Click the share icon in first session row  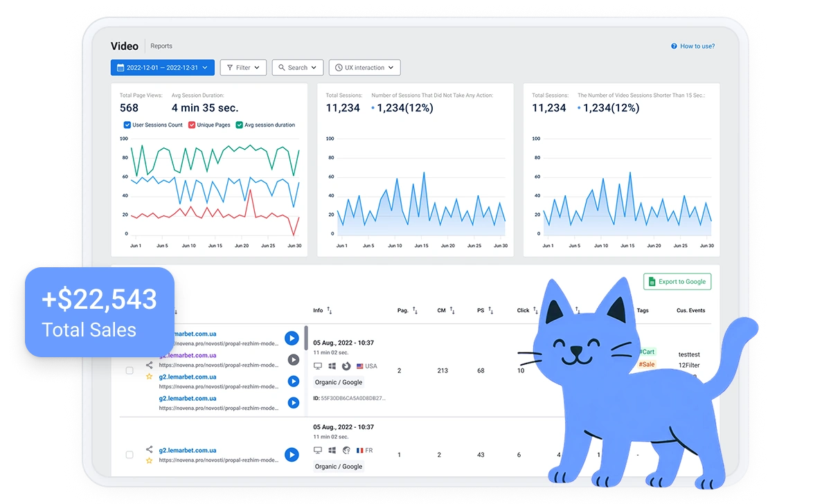point(149,365)
